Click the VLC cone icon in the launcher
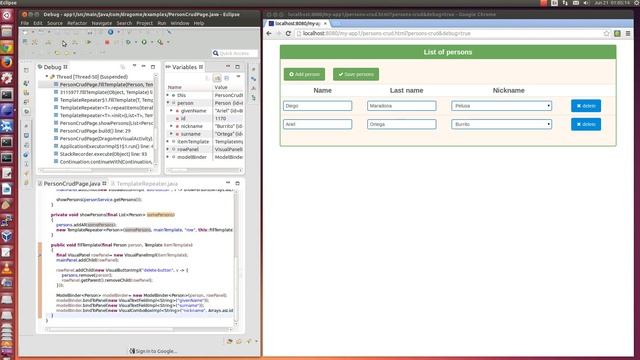Image resolution: width=640 pixels, height=360 pixels. tap(7, 267)
